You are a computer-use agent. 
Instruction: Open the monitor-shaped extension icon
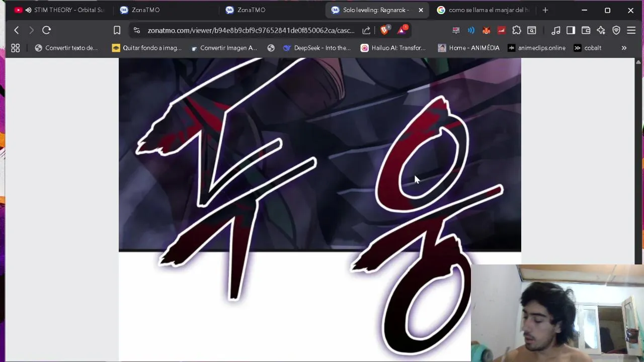[456, 30]
